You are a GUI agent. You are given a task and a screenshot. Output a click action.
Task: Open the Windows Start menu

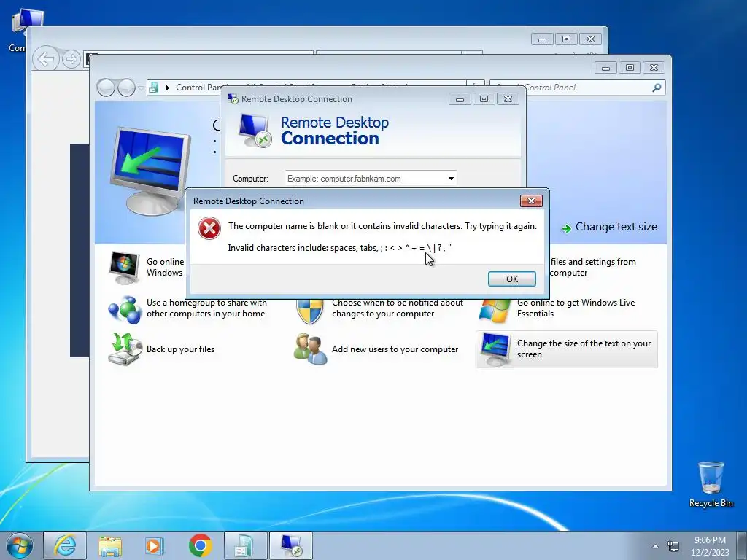[20, 545]
